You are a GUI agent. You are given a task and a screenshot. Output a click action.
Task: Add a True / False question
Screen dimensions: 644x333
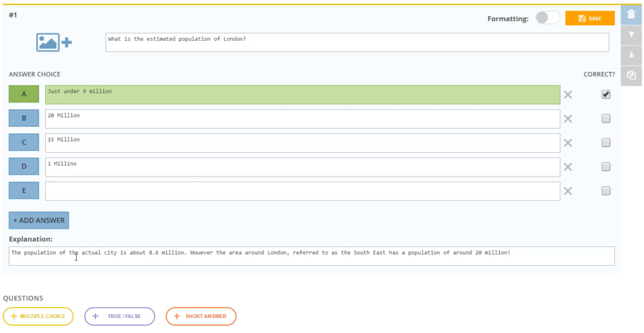click(x=119, y=316)
